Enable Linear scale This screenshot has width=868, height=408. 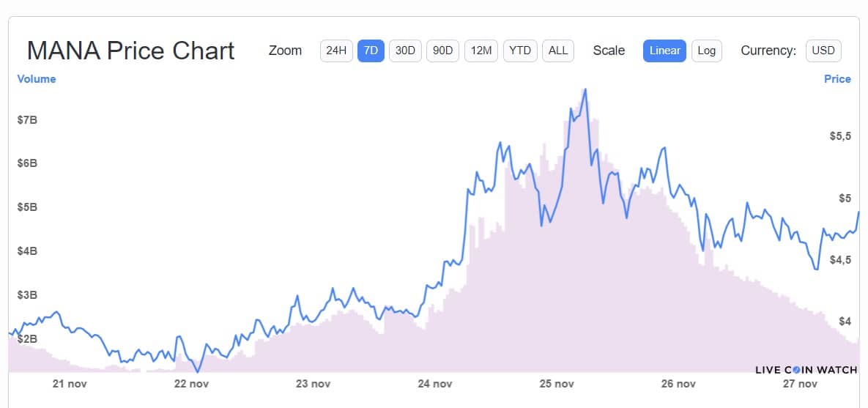point(664,51)
